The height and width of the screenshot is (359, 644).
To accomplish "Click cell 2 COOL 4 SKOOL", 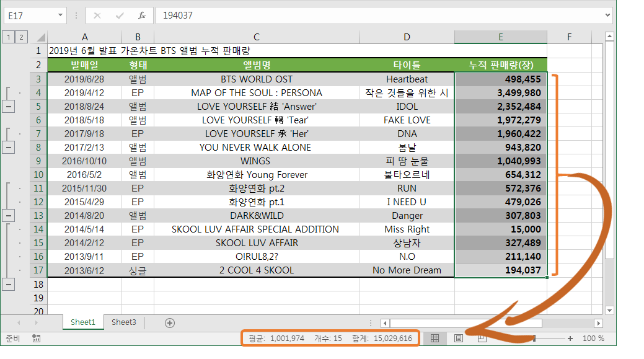I will coord(256,270).
